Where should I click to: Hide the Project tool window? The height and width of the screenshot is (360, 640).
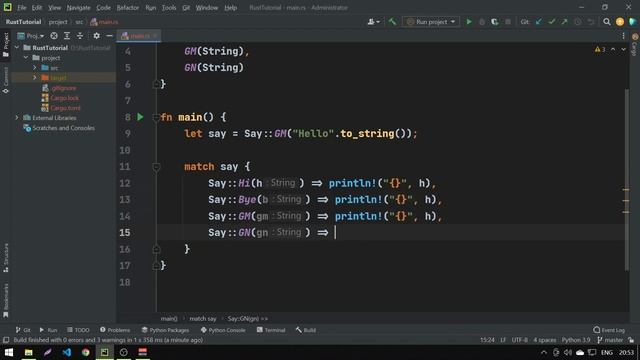tap(109, 36)
